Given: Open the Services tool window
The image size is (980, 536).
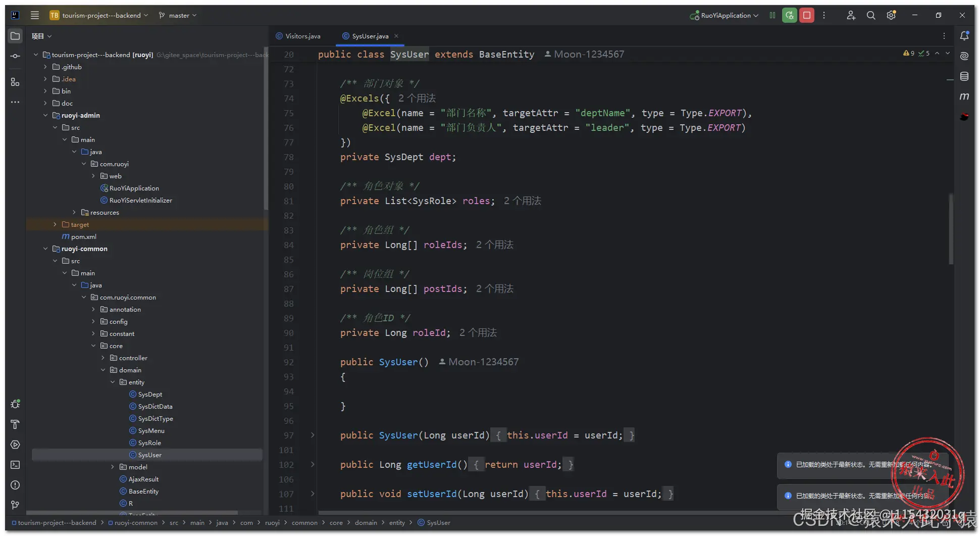Looking at the screenshot, I should pos(15,445).
